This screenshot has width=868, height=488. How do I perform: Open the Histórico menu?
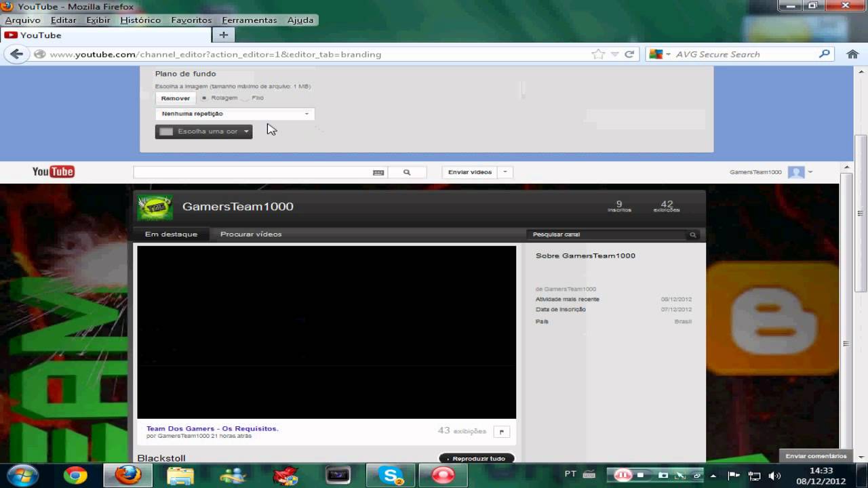140,20
